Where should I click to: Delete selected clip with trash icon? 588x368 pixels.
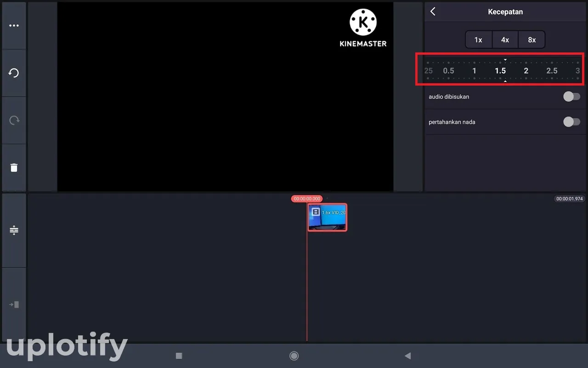coord(14,167)
